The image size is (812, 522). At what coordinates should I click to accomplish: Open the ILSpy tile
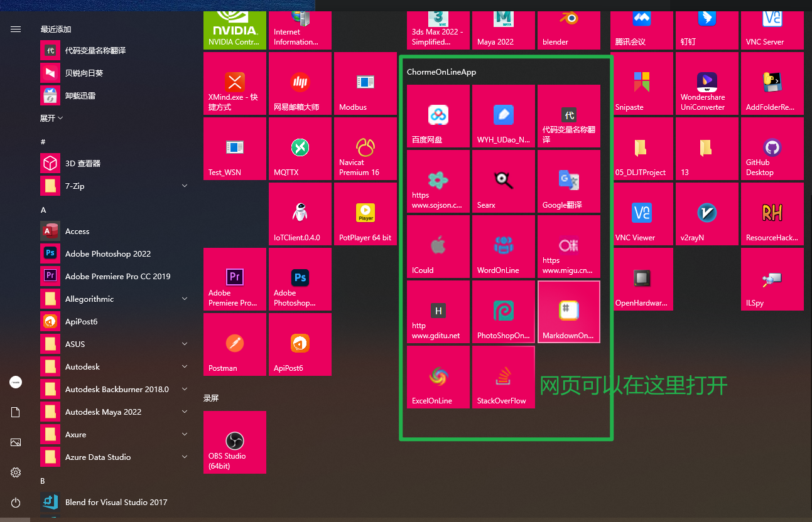click(772, 279)
